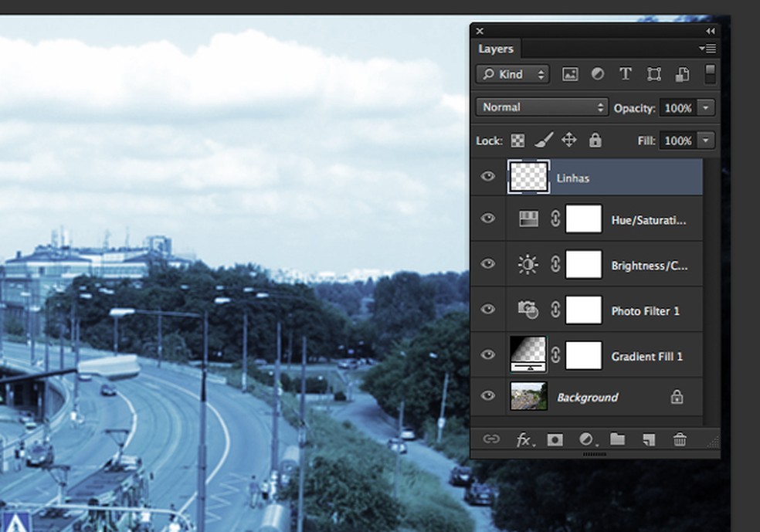
Task: Lock transparent pixels icon
Action: click(x=517, y=141)
